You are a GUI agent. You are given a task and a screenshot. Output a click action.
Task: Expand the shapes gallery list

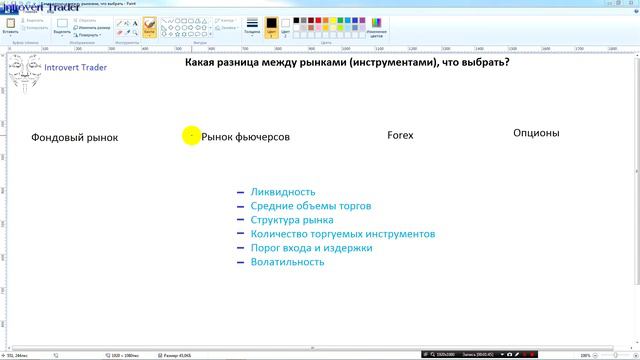pos(210,35)
